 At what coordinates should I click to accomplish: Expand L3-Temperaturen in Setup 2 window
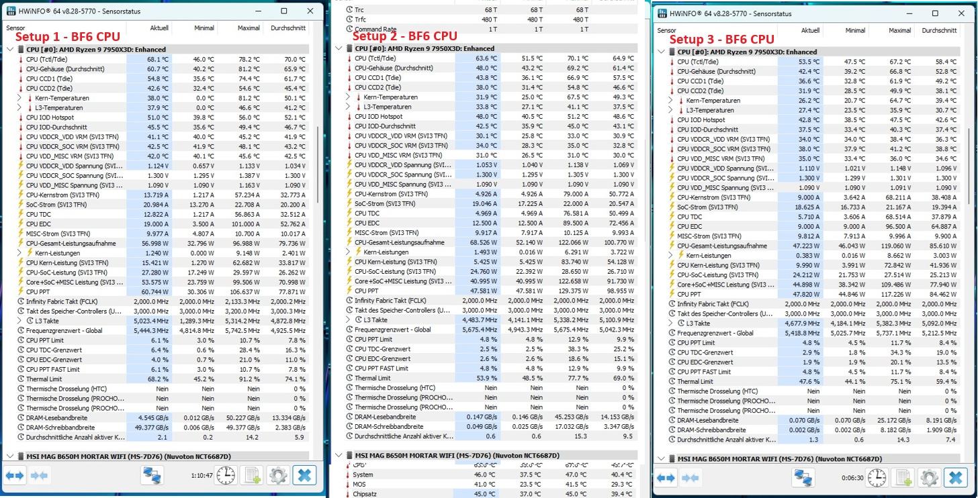coord(348,107)
